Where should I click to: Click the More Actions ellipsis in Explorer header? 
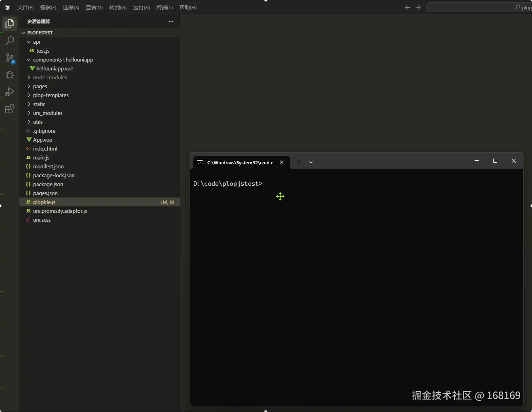point(171,21)
